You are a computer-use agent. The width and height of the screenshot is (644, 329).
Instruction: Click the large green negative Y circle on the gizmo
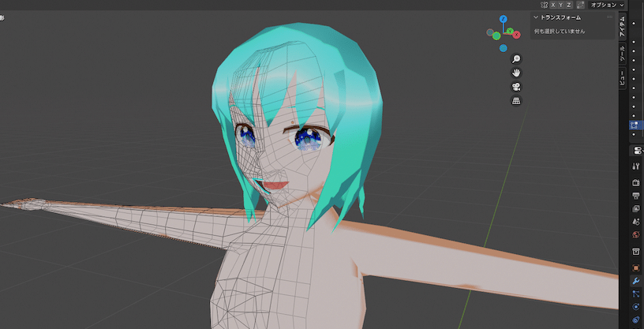(496, 36)
